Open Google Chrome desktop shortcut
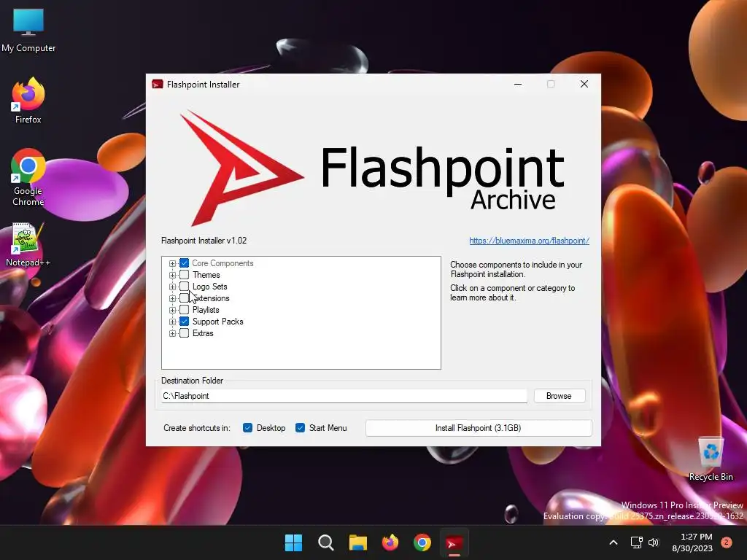Viewport: 747px width, 560px height. (x=28, y=176)
